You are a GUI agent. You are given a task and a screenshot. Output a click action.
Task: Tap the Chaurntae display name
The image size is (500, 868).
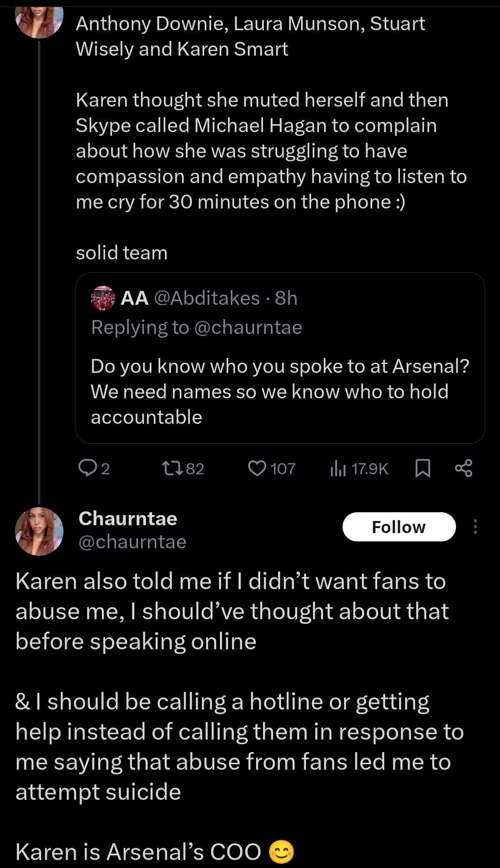128,518
